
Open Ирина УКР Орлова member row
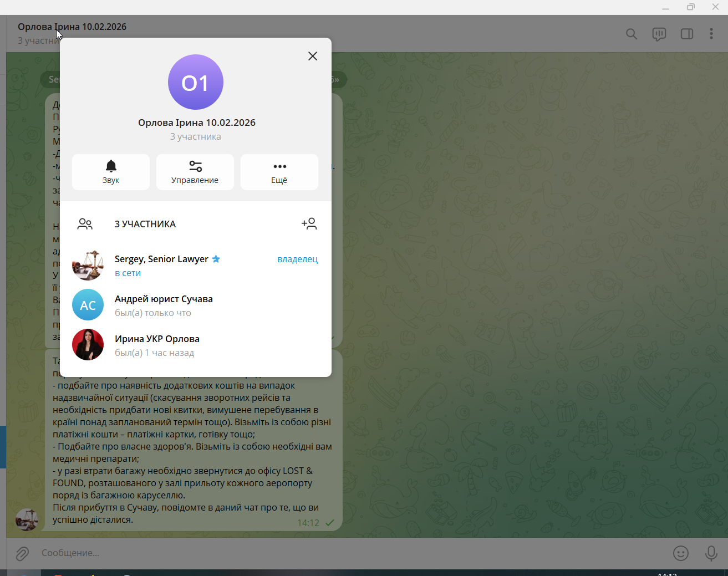click(x=196, y=345)
